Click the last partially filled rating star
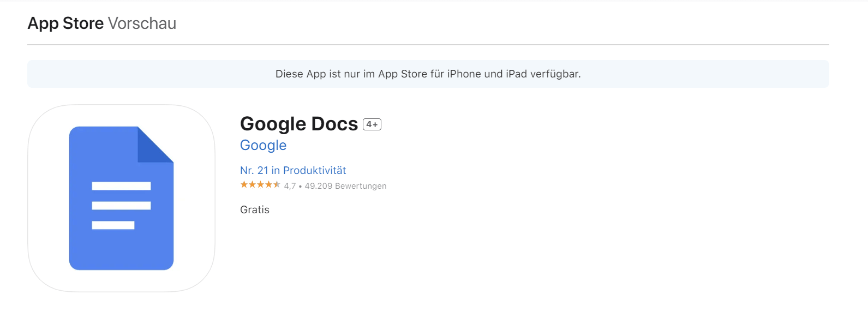Screen dimensions: 868x318 [277, 185]
